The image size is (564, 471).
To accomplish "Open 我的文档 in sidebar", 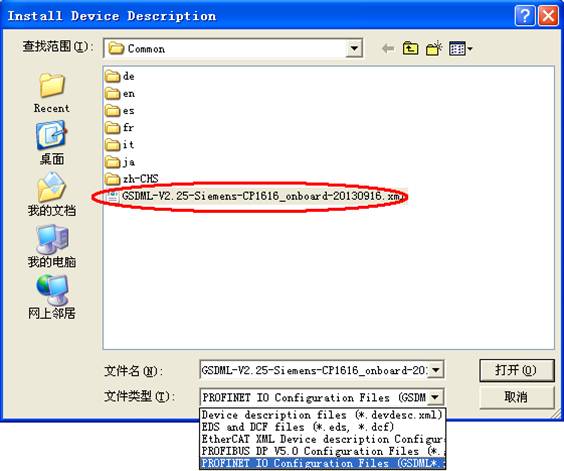I will point(52,194).
